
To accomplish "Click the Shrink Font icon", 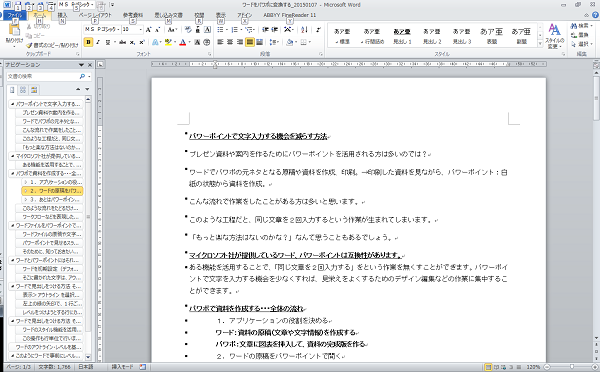I will click(x=157, y=29).
